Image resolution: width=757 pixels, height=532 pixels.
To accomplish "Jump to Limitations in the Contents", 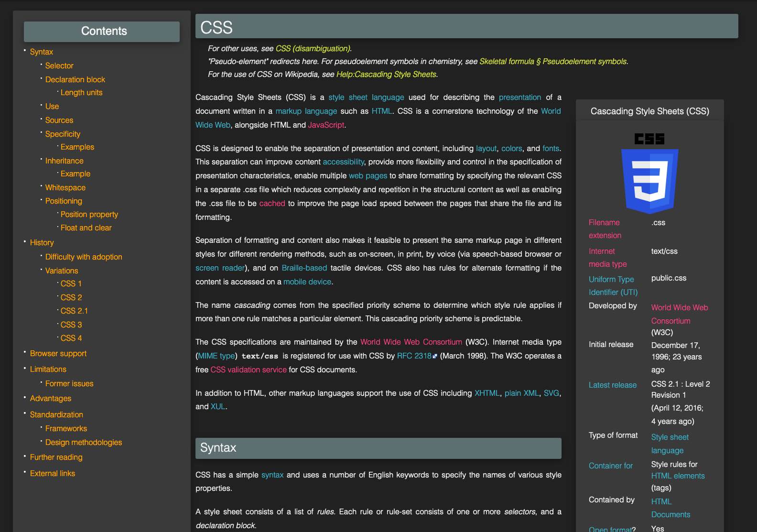I will pyautogui.click(x=48, y=369).
